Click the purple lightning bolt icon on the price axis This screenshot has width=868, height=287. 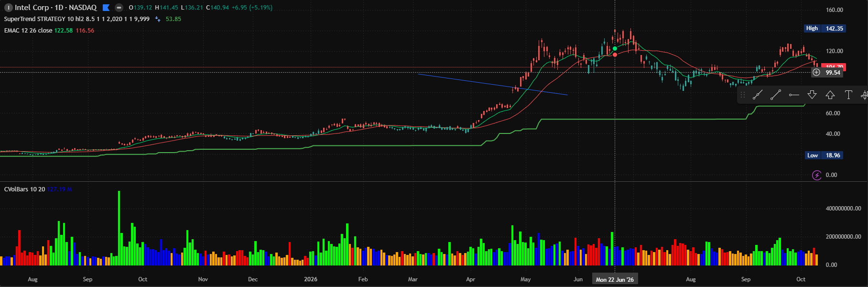[x=817, y=175]
